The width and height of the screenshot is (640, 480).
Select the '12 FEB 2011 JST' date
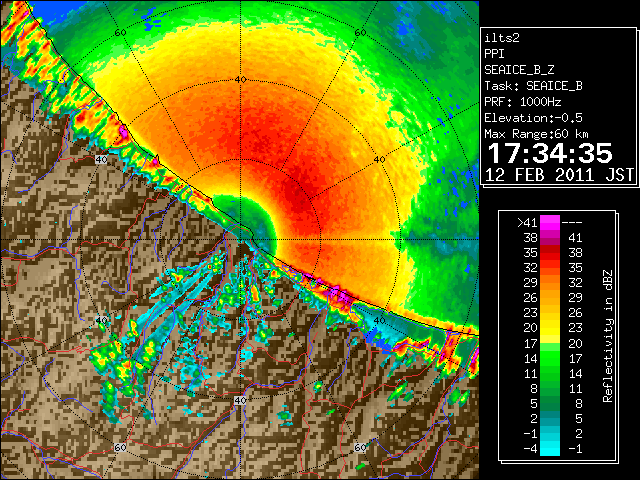[559, 175]
